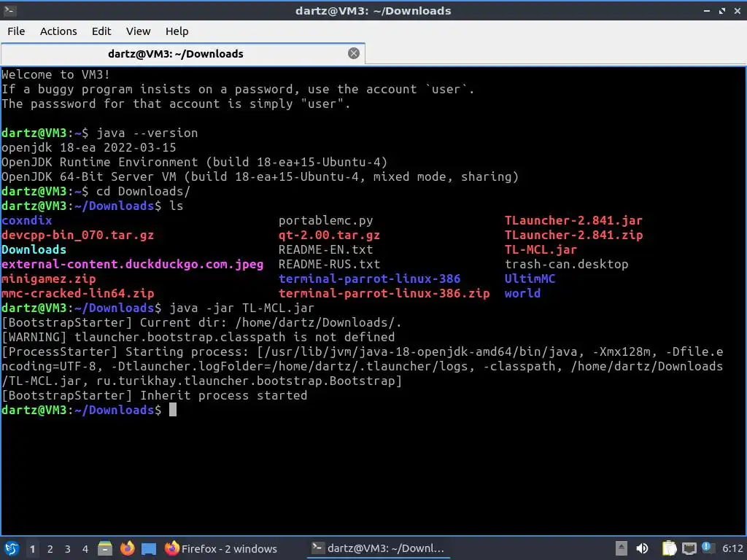Click qt-2.00.tar.gz in the listing

[329, 236]
